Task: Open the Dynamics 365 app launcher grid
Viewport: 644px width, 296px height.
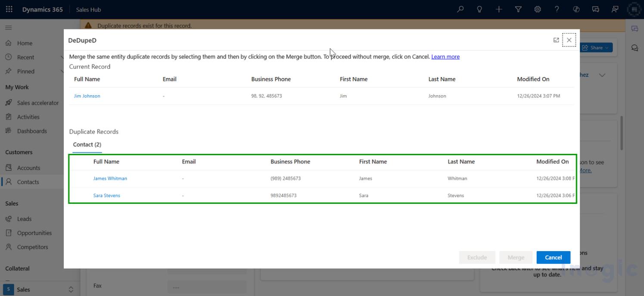Action: click(9, 9)
